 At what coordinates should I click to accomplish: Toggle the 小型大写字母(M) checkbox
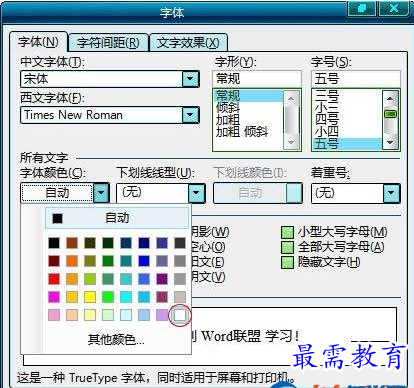click(287, 232)
